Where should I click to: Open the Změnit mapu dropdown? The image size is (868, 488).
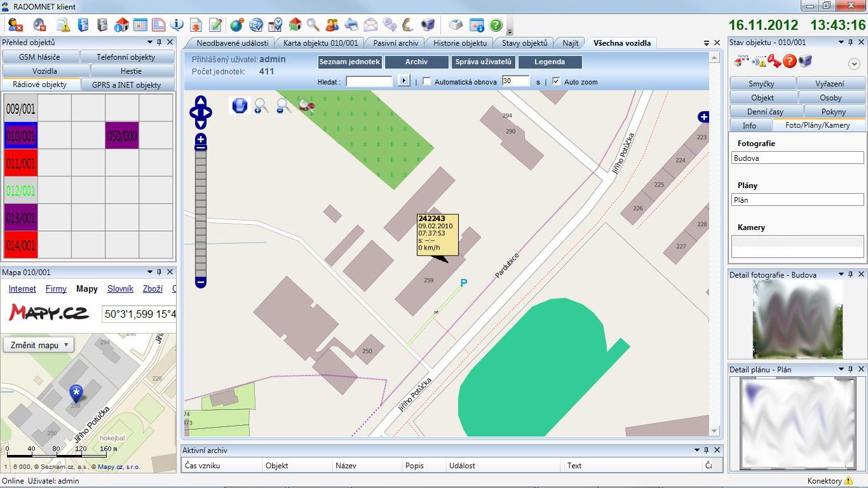39,345
